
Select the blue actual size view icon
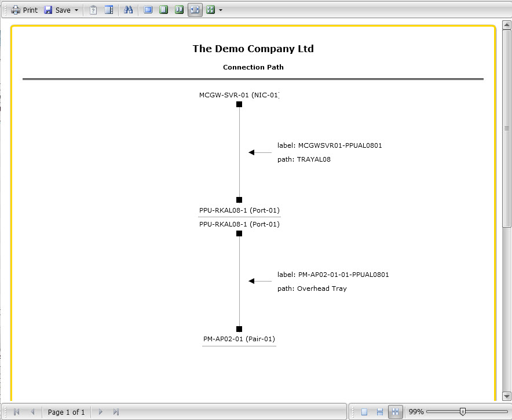coord(148,10)
